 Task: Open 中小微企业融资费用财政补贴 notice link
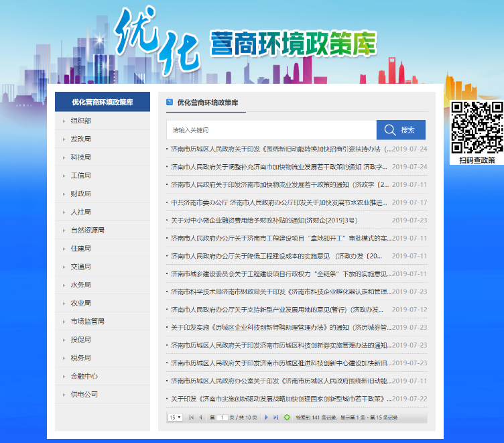pyautogui.click(x=264, y=220)
